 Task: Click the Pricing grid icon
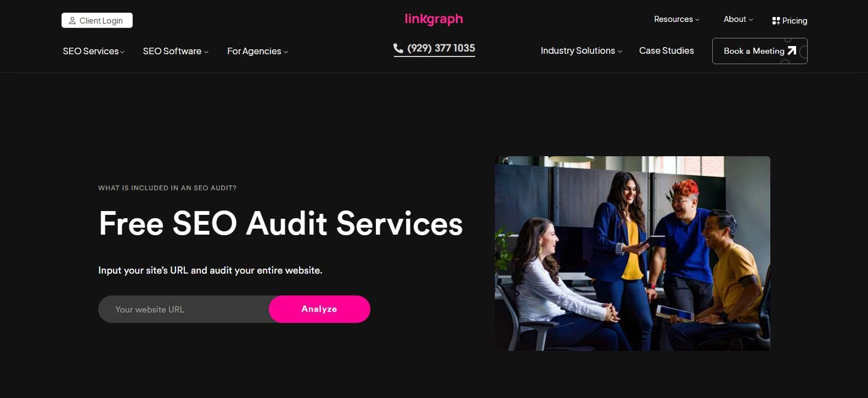pos(776,21)
